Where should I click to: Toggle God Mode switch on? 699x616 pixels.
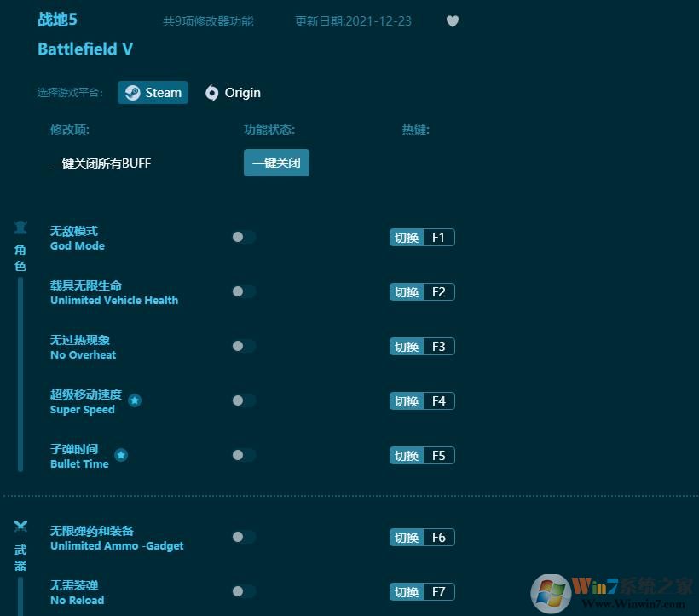pyautogui.click(x=244, y=237)
